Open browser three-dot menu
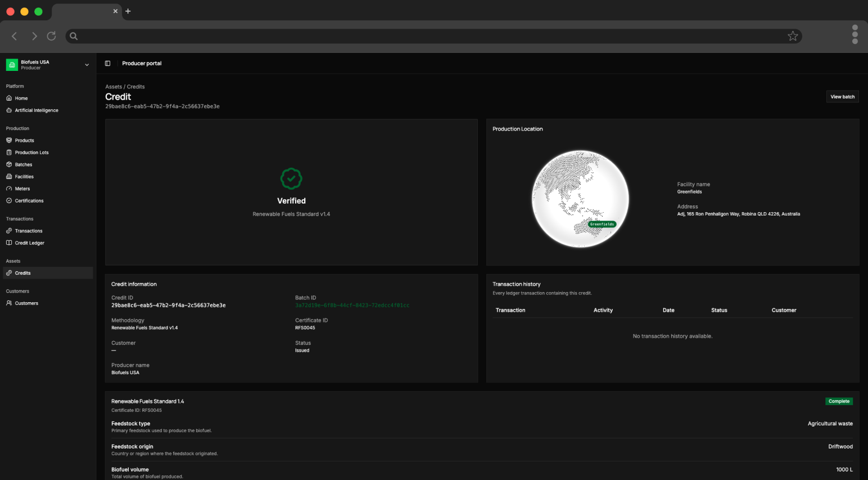Viewport: 868px width, 480px height. pyautogui.click(x=855, y=34)
